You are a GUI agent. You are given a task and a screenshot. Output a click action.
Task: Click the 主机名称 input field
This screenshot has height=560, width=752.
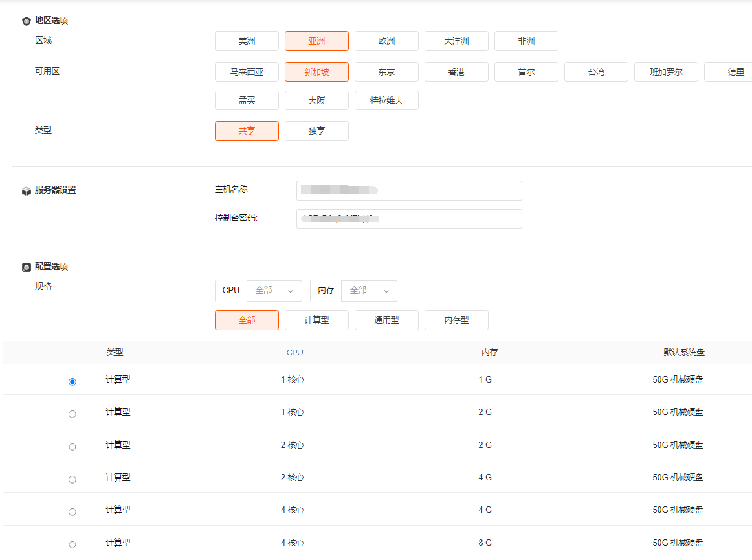click(x=409, y=191)
